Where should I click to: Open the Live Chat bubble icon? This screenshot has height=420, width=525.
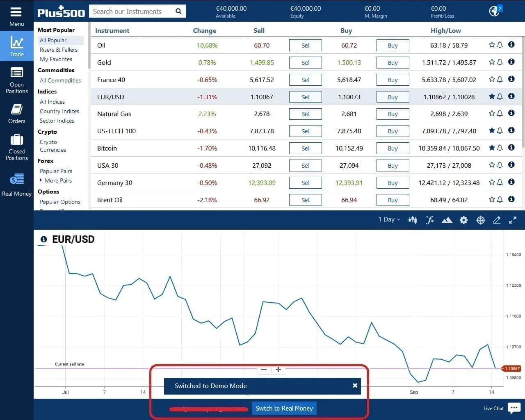pyautogui.click(x=514, y=408)
